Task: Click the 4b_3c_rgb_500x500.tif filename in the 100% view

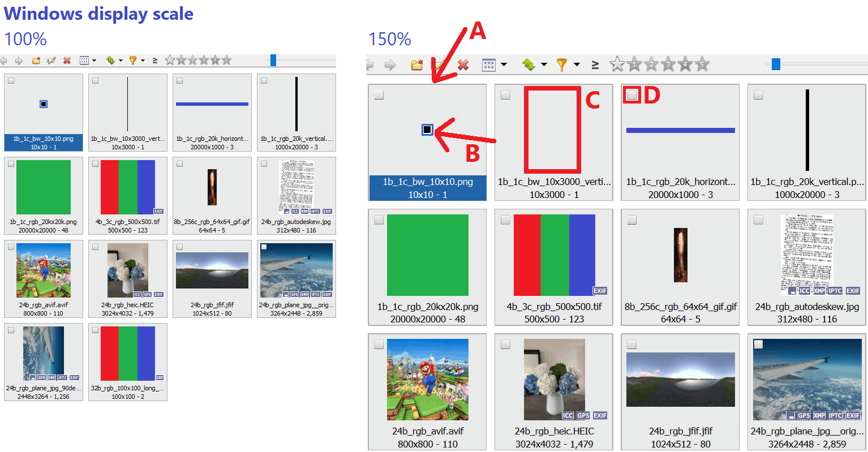Action: [x=128, y=222]
